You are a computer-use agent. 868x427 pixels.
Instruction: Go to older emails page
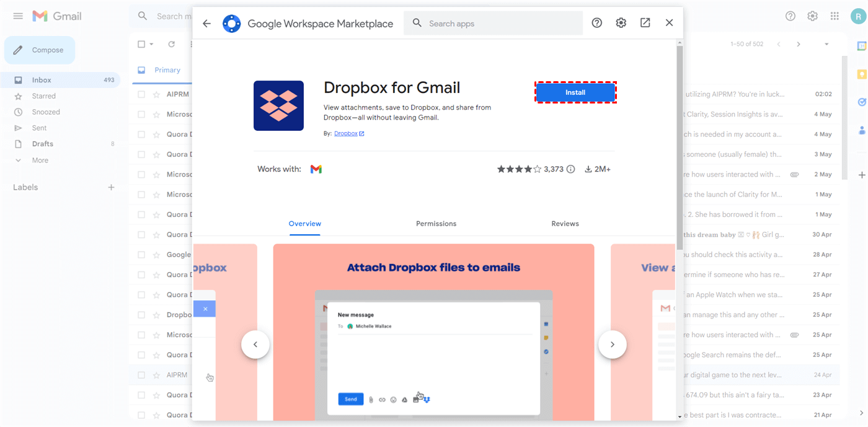[x=799, y=44]
